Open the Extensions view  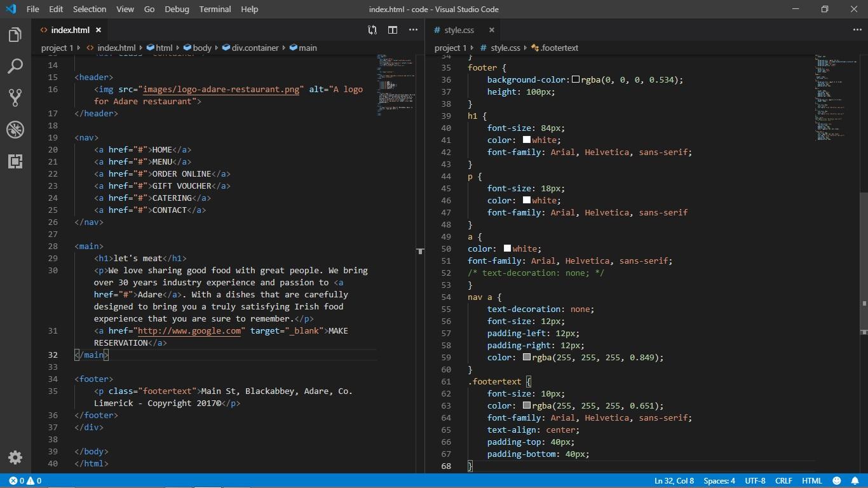pyautogui.click(x=15, y=161)
